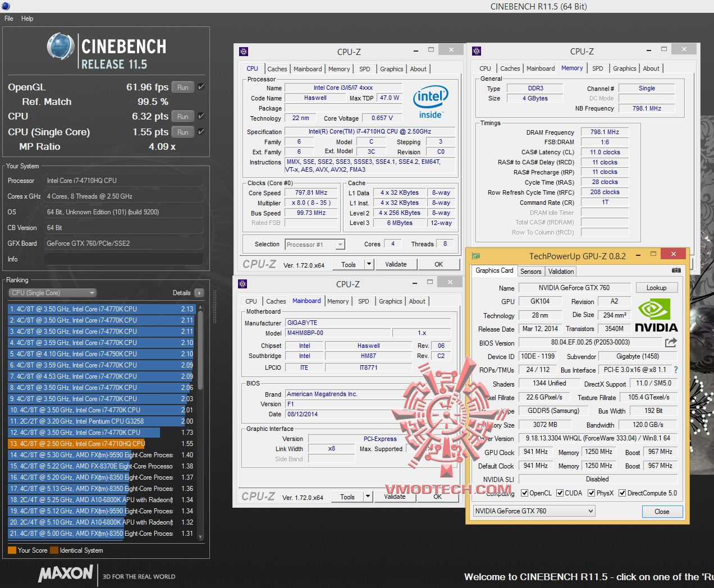The height and width of the screenshot is (588, 714).
Task: Click the Cores count field showing 4
Action: click(x=392, y=244)
